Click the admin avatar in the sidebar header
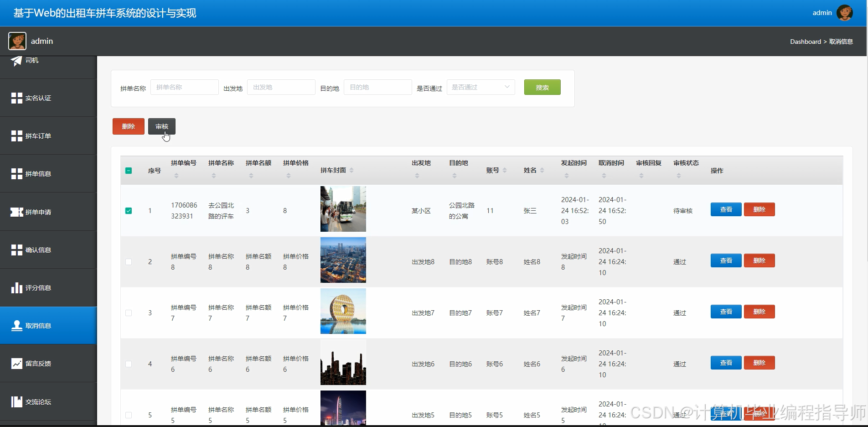 click(x=17, y=41)
